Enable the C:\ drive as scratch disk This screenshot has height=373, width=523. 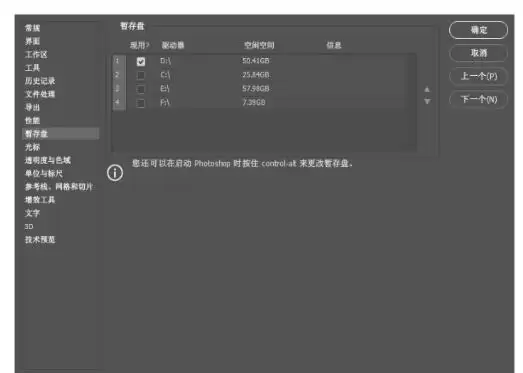click(x=141, y=75)
